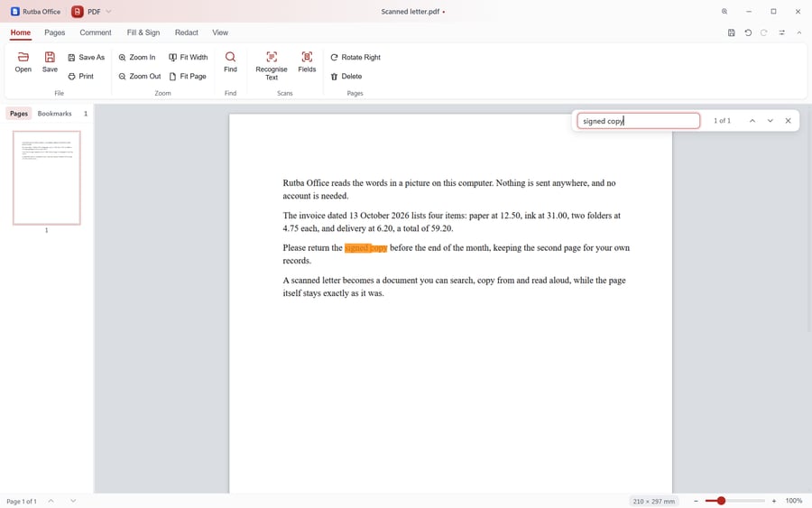The image size is (812, 508).
Task: Zoom In on the page
Action: [x=137, y=57]
